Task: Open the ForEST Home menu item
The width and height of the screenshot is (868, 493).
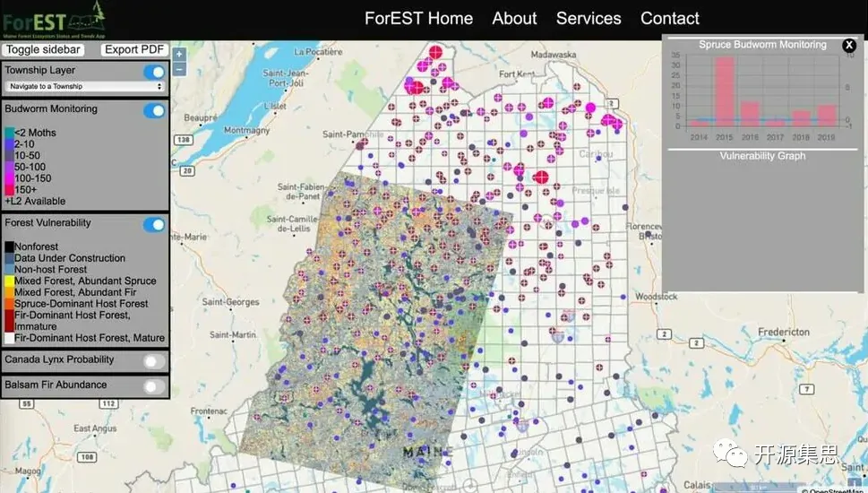Action: click(418, 18)
